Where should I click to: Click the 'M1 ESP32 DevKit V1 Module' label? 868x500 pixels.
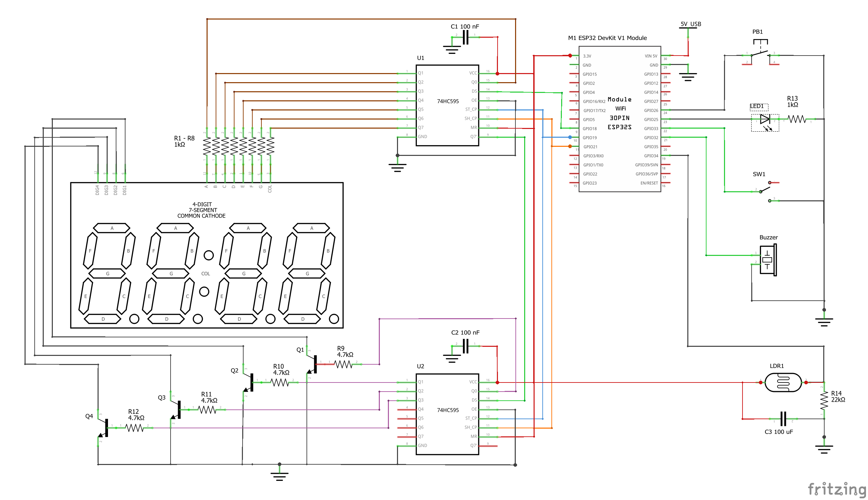coord(607,38)
